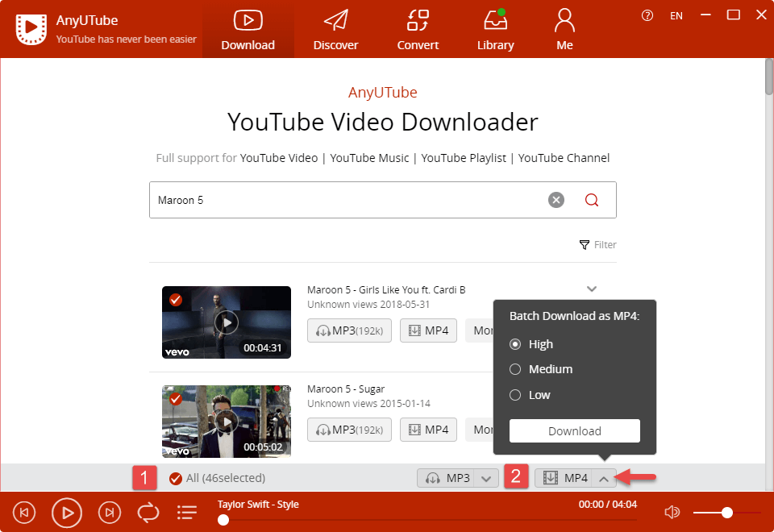Image resolution: width=774 pixels, height=532 pixels.
Task: Play the Sugar video thumbnail preview
Action: tap(227, 422)
